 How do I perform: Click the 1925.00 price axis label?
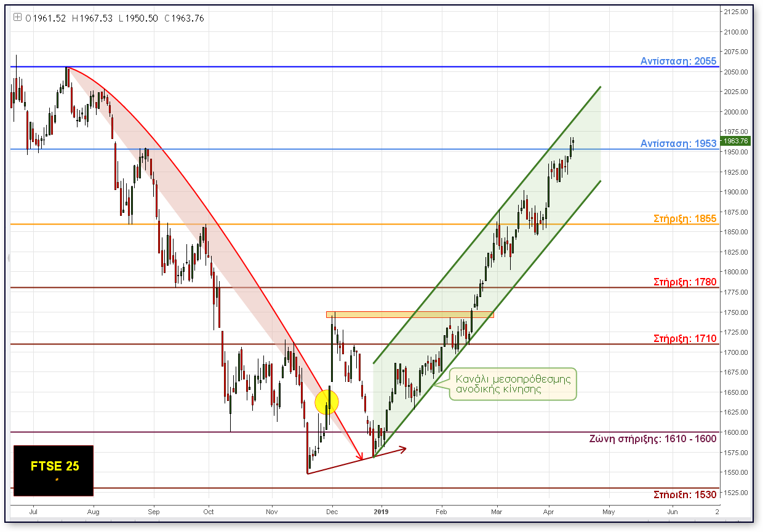coord(736,172)
